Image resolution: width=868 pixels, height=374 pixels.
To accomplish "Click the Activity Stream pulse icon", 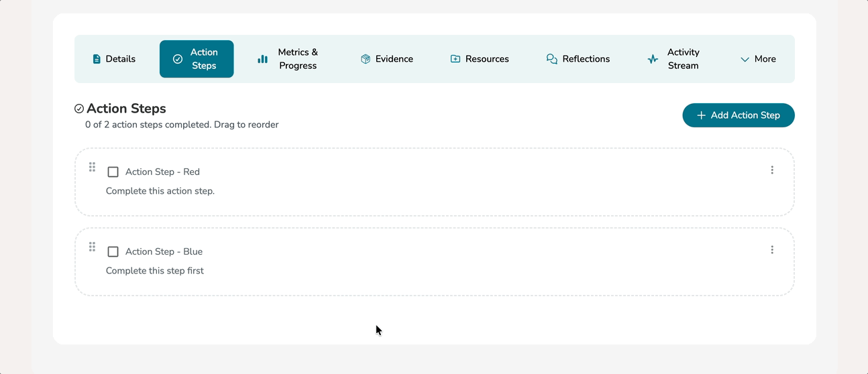I will coord(653,59).
